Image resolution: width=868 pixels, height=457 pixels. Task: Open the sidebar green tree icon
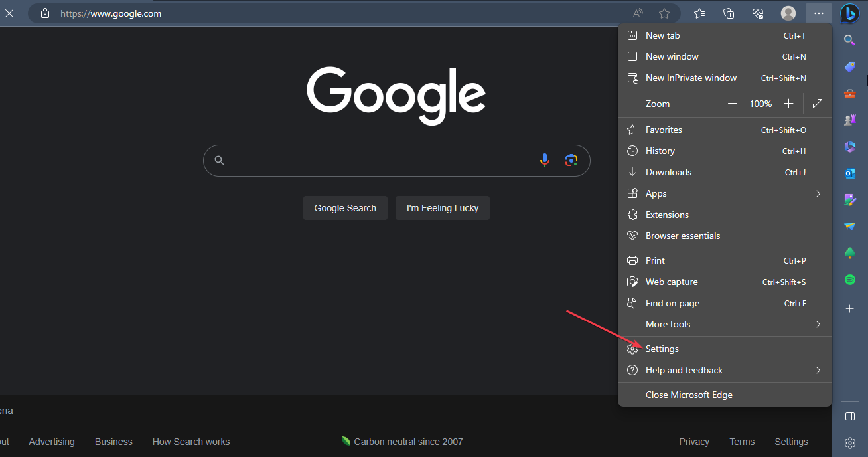(x=849, y=253)
